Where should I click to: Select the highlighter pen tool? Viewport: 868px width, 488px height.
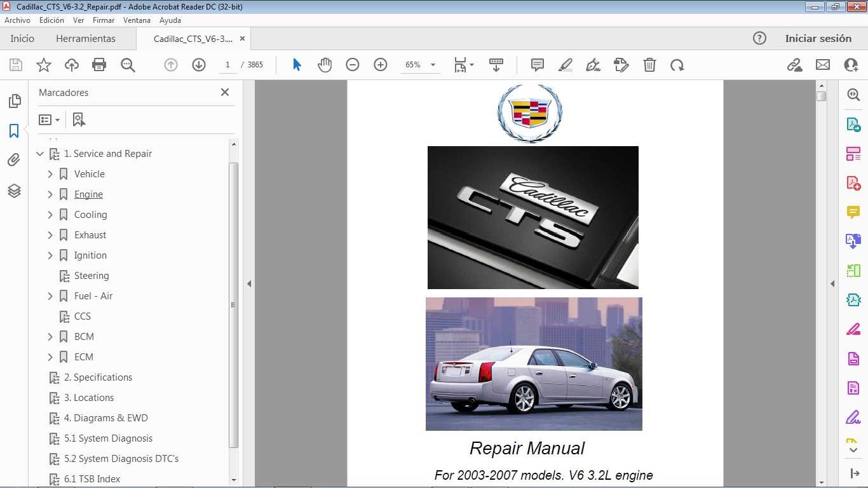tap(565, 65)
